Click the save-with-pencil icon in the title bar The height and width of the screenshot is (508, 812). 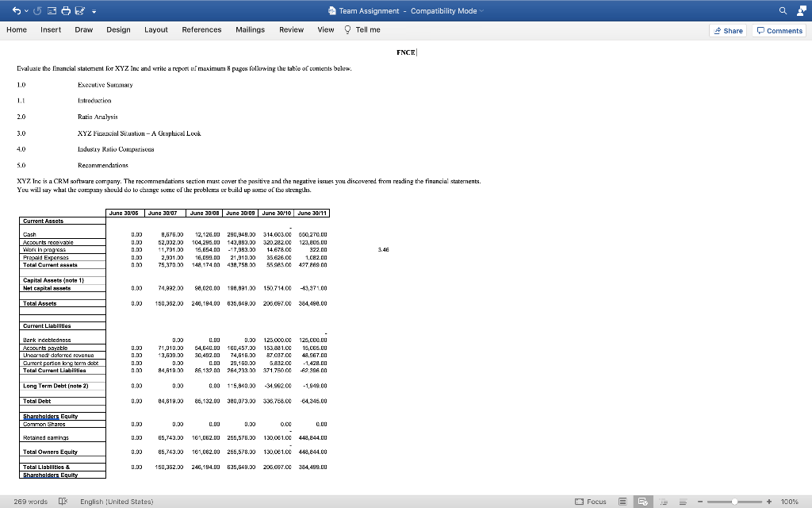coord(80,11)
